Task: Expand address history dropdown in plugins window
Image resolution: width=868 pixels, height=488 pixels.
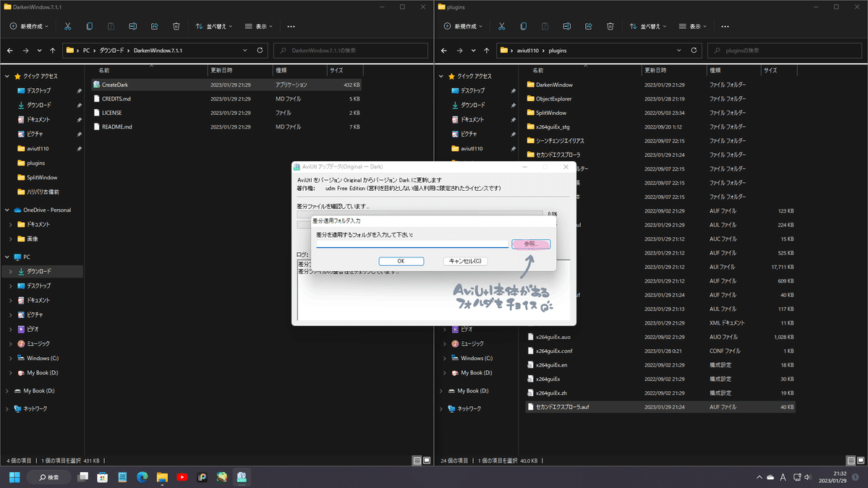Action: (x=678, y=51)
